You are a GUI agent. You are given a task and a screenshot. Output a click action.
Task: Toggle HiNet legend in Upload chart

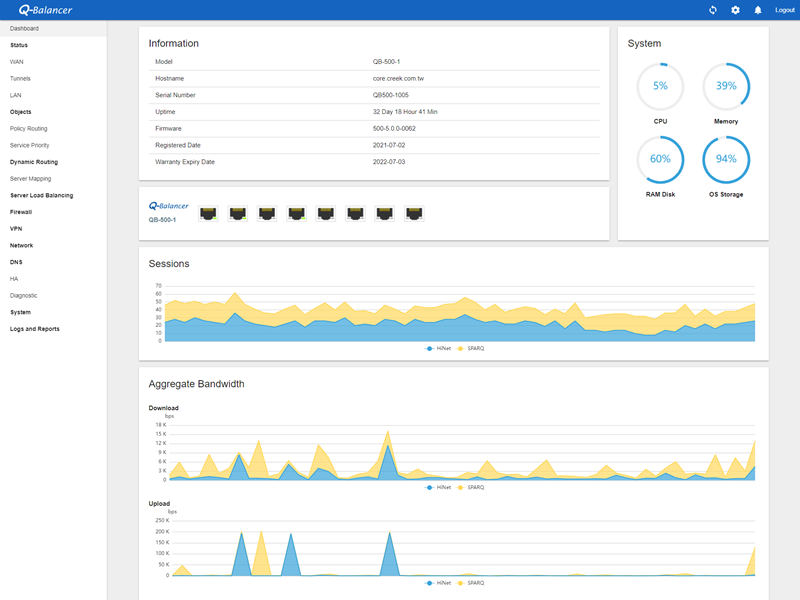(438, 583)
